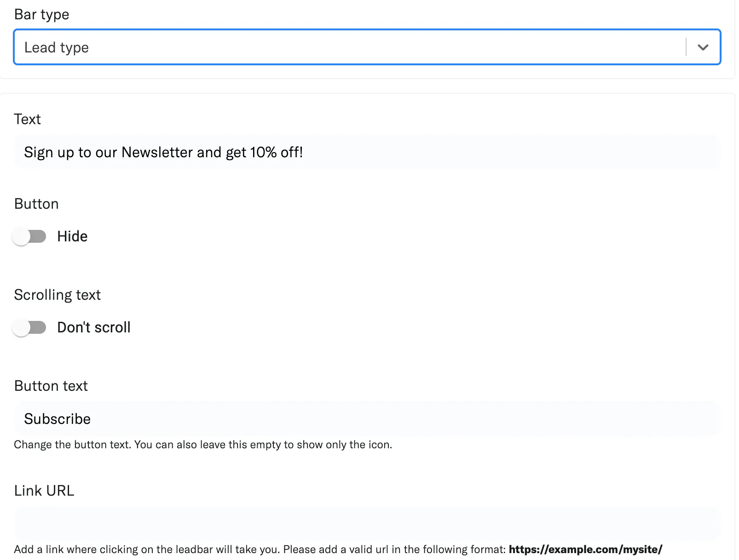
Task: Click the example URL https://example.com/mysite/
Action: 585,549
